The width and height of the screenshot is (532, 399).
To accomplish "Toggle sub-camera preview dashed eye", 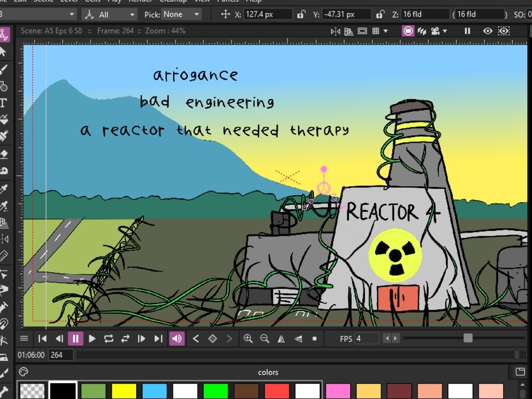I will tap(504, 31).
